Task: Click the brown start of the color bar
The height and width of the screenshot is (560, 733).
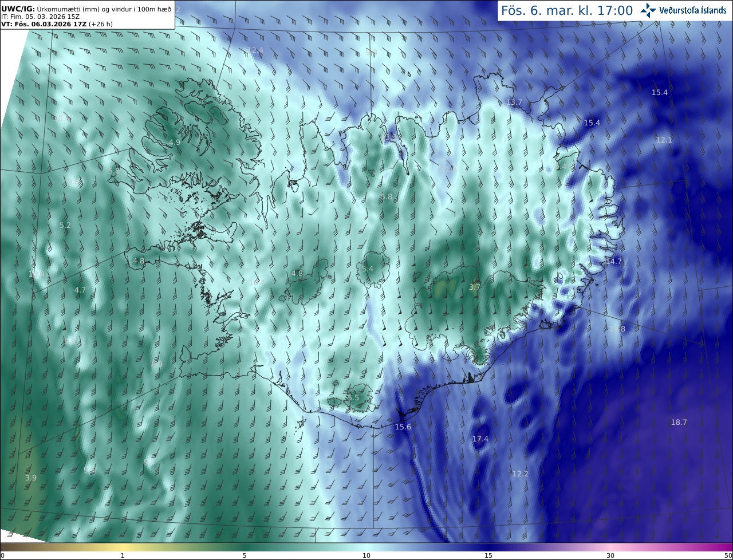Action: [x=11, y=547]
